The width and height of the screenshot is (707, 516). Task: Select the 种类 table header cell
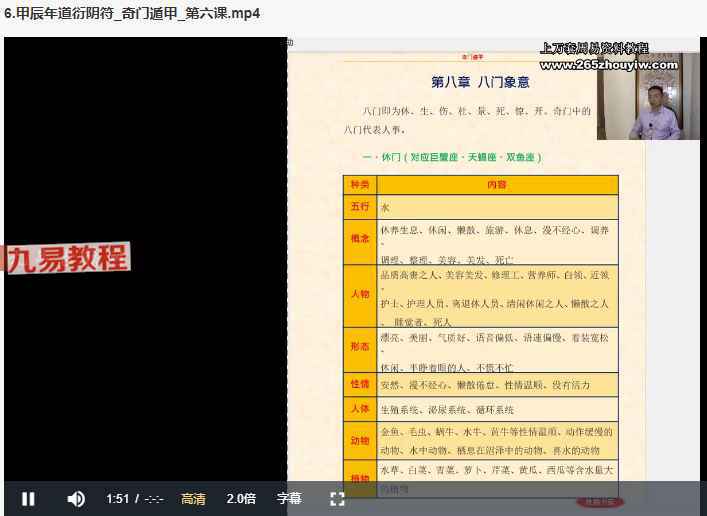coord(359,185)
